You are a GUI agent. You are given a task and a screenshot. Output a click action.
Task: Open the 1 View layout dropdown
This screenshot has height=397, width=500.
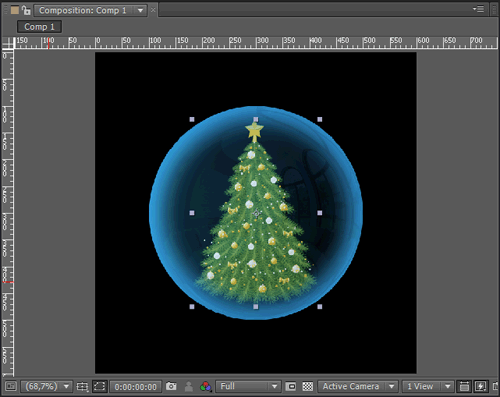pyautogui.click(x=428, y=386)
